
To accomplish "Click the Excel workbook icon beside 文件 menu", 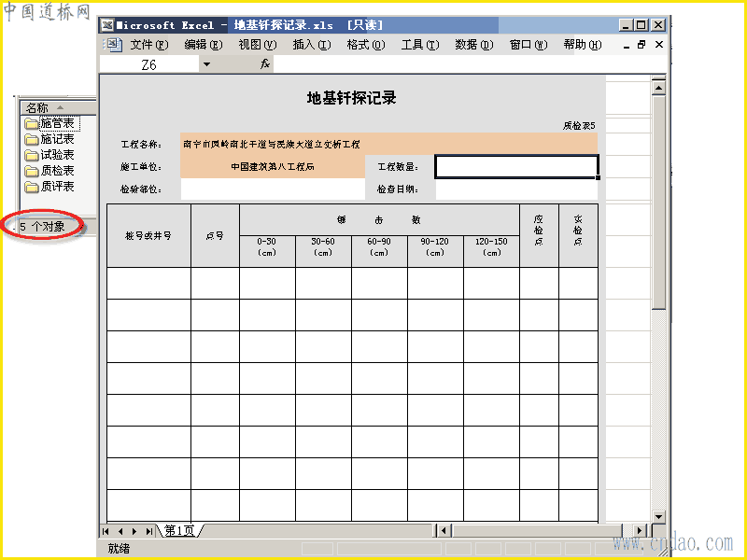I will coord(113,45).
